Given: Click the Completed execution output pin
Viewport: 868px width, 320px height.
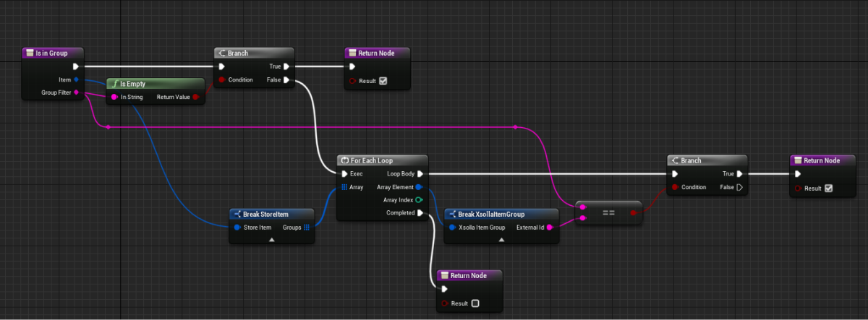Looking at the screenshot, I should [x=420, y=213].
